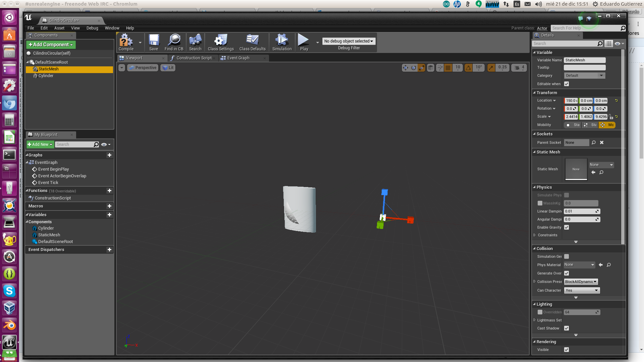This screenshot has width=644, height=362.
Task: Clear the Parent Socket with X icon
Action: 602,142
